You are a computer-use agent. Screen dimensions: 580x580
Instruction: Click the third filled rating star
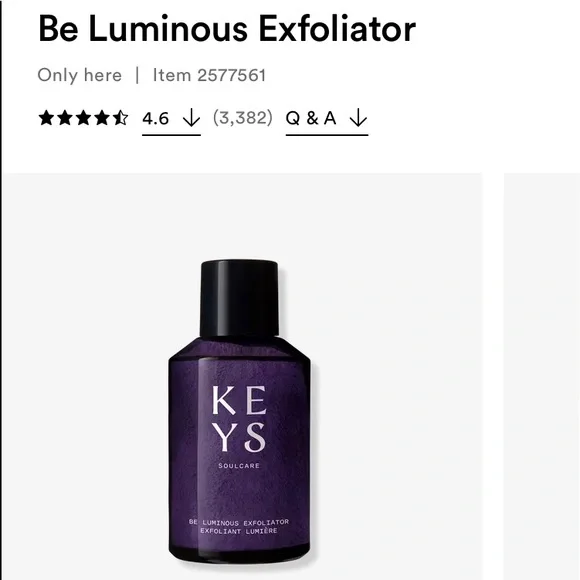pos(83,118)
